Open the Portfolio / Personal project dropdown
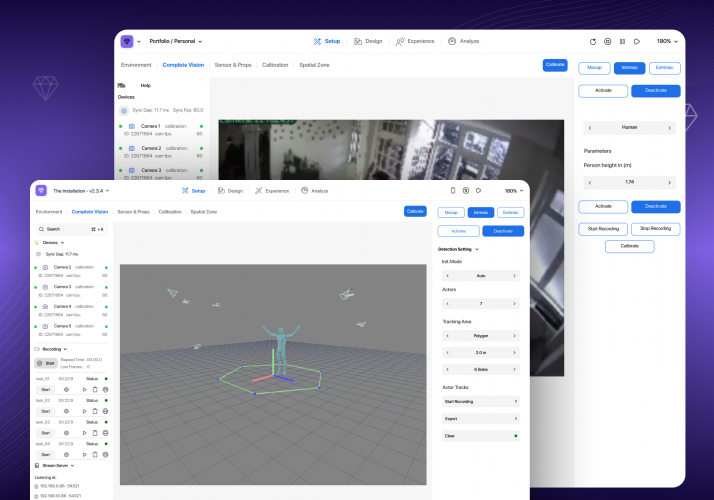The image size is (714, 500). (176, 42)
